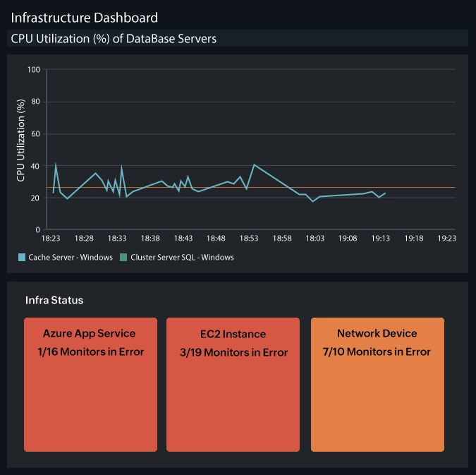Open the Network Device status tile

coord(377,385)
